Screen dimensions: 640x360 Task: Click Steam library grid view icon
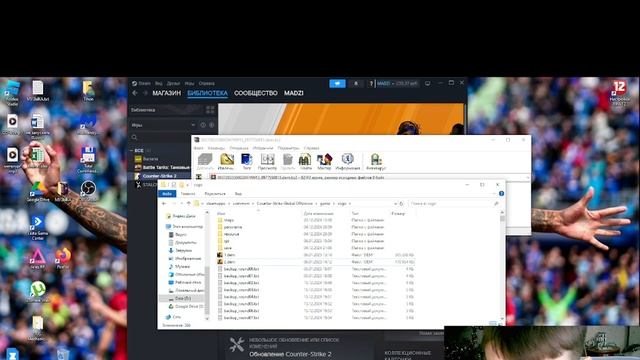tap(210, 109)
